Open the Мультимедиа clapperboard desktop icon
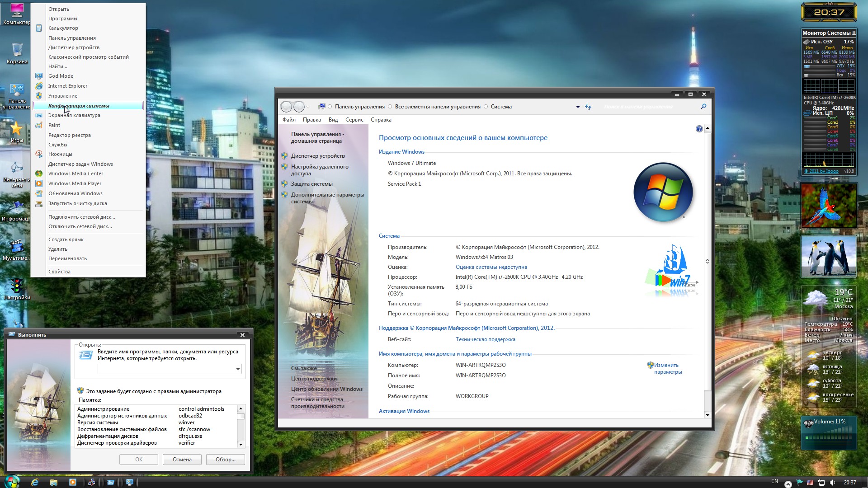 [17, 249]
